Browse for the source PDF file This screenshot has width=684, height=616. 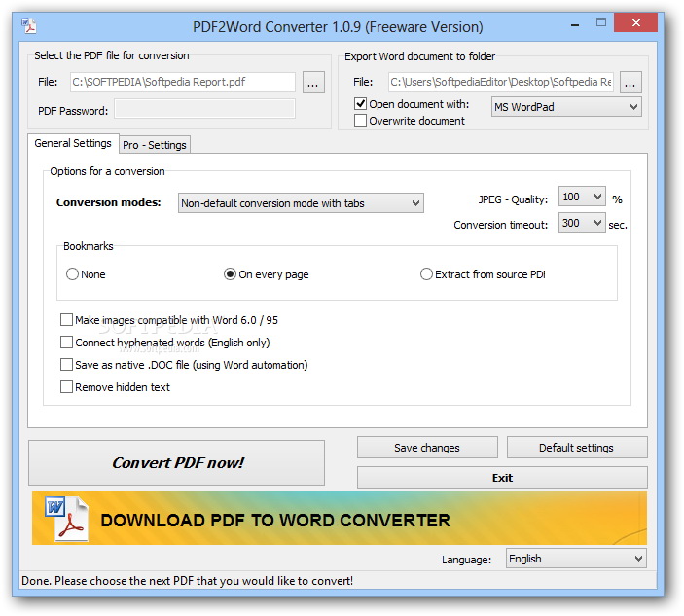pyautogui.click(x=313, y=83)
